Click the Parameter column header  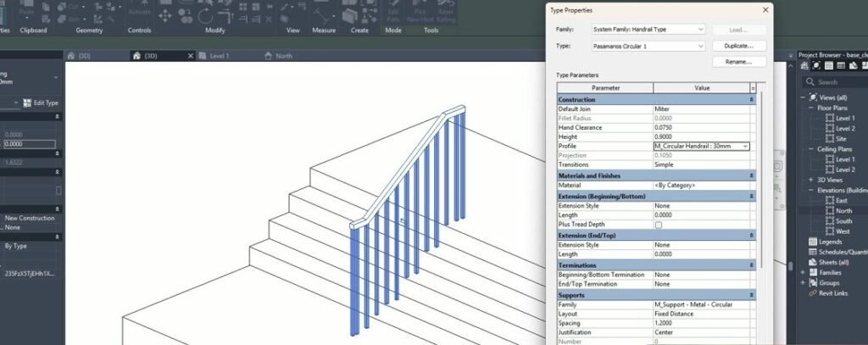click(x=605, y=88)
